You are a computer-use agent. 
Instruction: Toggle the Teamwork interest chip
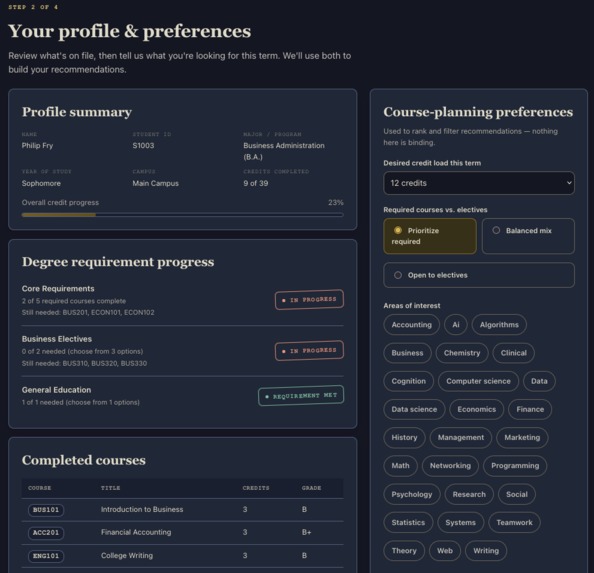(x=514, y=523)
